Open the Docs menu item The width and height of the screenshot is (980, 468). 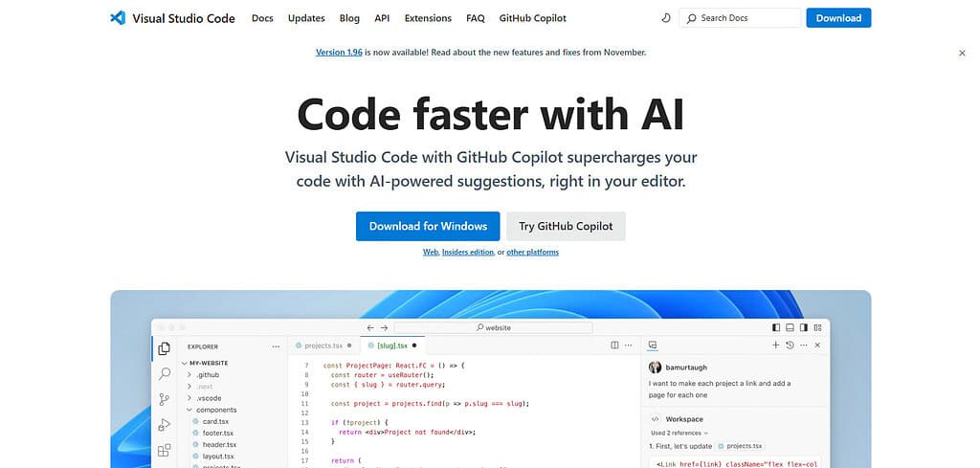(x=262, y=18)
